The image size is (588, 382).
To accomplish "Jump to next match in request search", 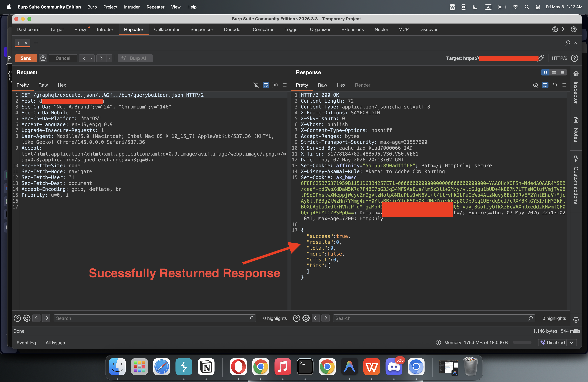I will click(46, 318).
